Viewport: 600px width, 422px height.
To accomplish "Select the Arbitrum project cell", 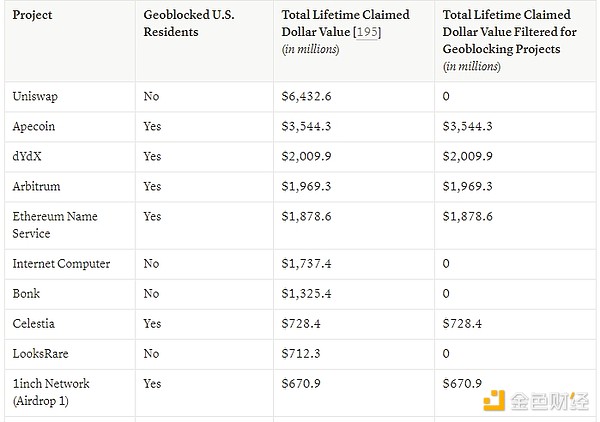I will [37, 186].
